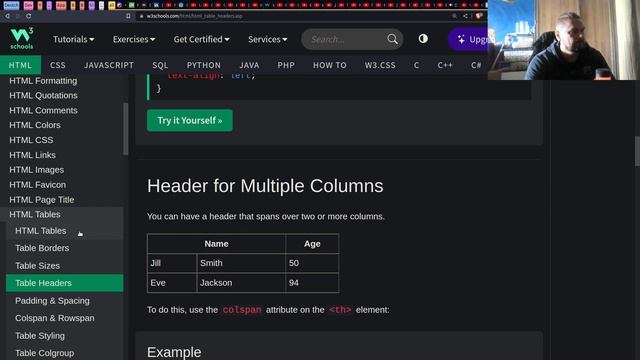Open Colspan & Rowspan in sidebar
This screenshot has width=640, height=360.
pos(55,318)
